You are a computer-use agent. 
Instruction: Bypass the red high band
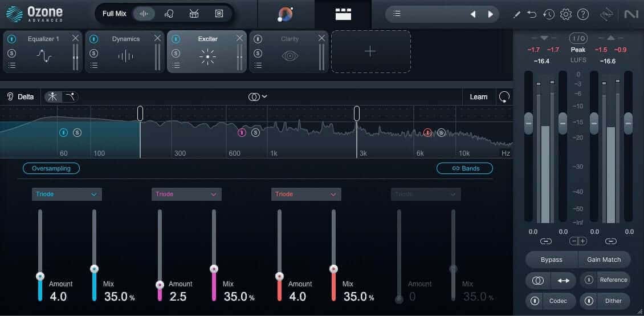[427, 132]
